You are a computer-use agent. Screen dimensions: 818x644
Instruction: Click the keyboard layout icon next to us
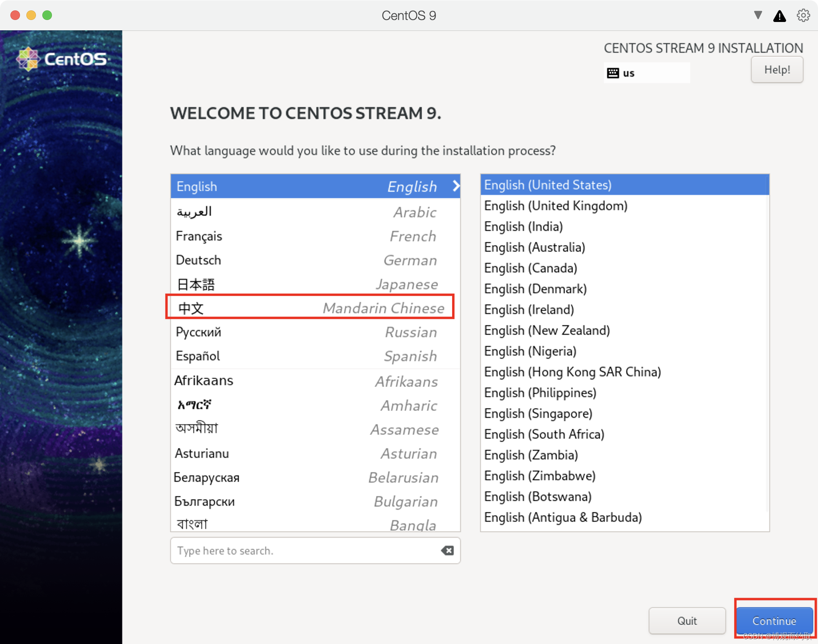point(613,73)
